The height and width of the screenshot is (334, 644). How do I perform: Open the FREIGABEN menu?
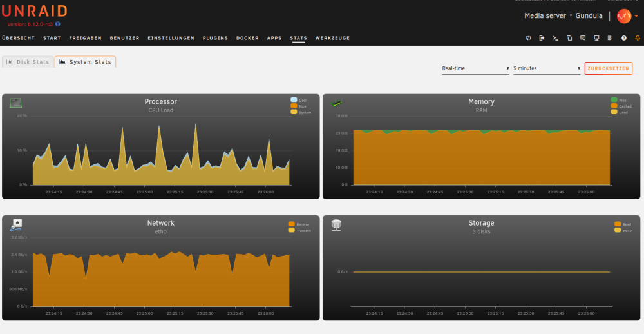[x=86, y=38]
